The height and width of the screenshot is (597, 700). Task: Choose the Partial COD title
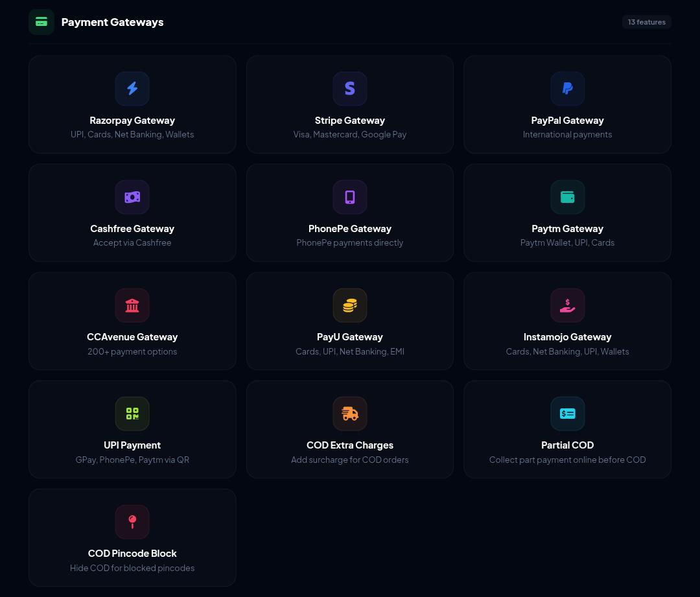coord(567,445)
